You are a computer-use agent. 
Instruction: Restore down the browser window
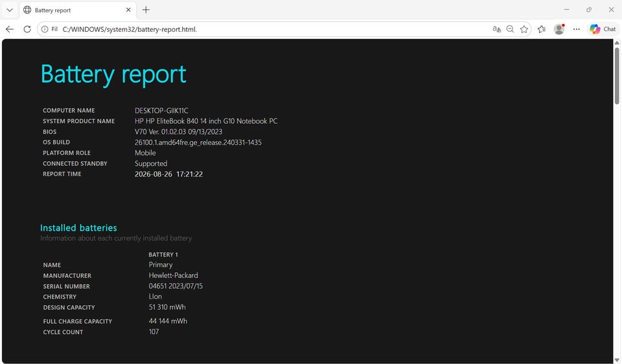point(589,10)
